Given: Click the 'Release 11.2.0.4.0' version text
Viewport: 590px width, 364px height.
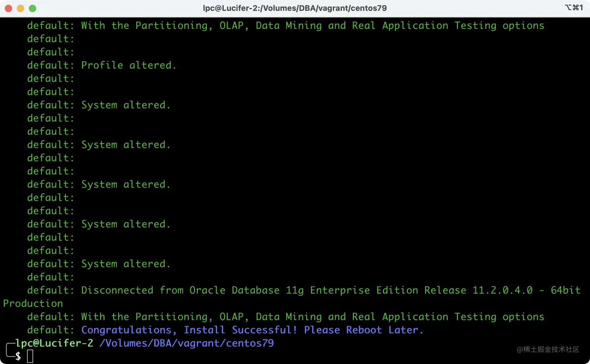Looking at the screenshot, I should (x=478, y=290).
